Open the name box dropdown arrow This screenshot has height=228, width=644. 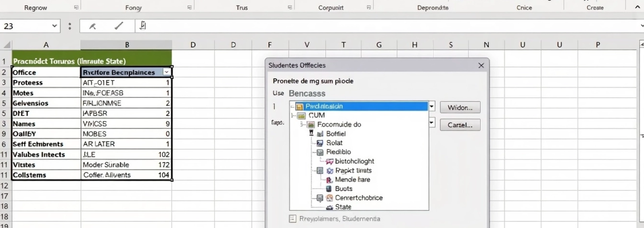tap(54, 26)
